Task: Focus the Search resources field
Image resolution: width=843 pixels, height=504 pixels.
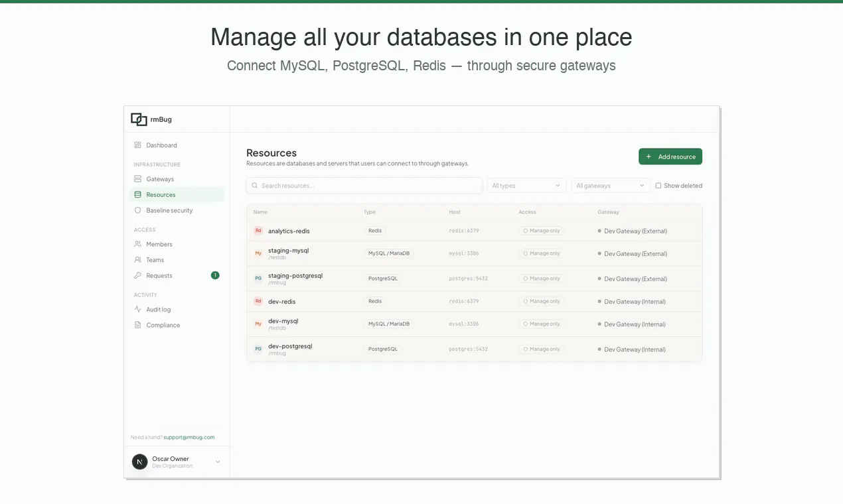Action: 364,186
